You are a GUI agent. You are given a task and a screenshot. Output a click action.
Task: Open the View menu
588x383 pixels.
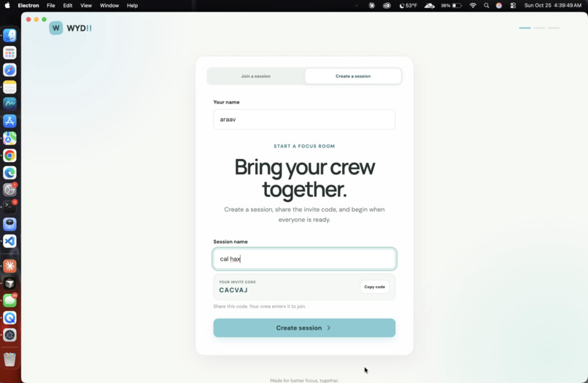point(86,5)
